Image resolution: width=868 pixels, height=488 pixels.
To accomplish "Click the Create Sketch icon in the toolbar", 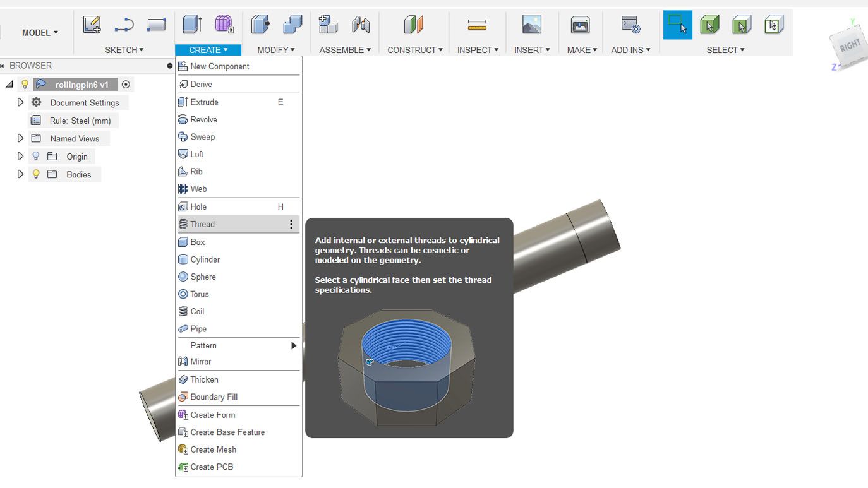I will [x=92, y=25].
